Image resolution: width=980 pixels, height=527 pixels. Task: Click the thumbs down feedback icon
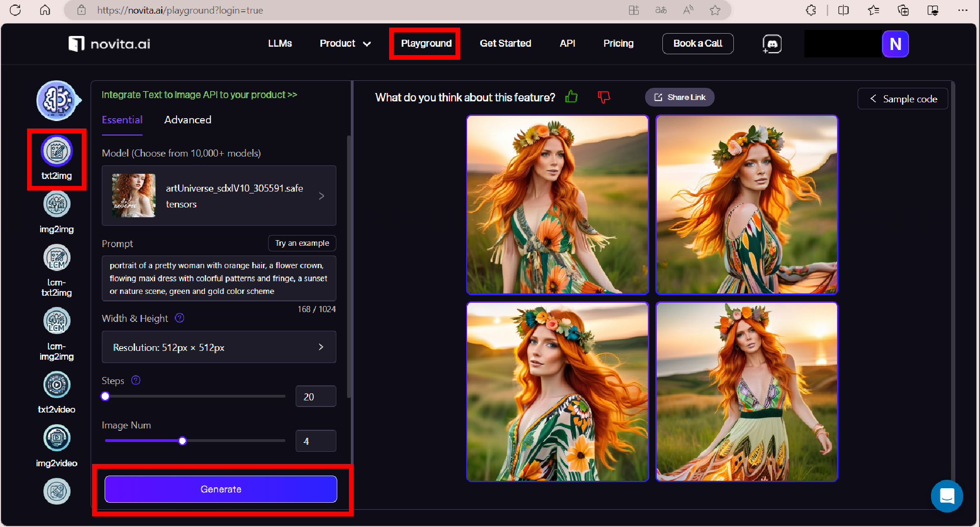click(604, 97)
